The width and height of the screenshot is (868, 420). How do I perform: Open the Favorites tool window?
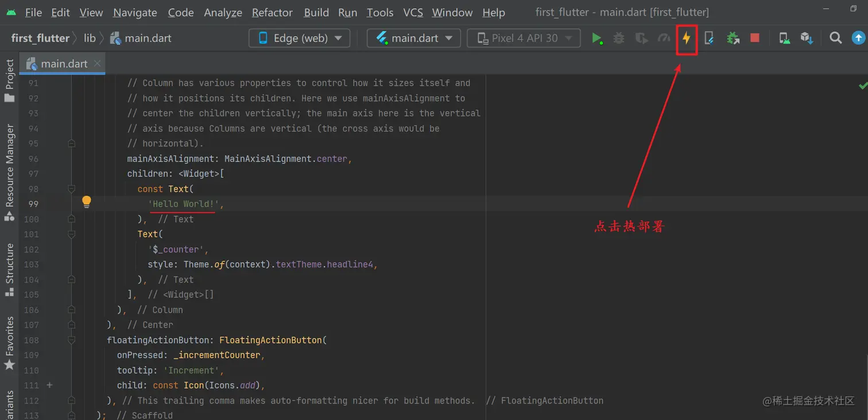point(9,343)
